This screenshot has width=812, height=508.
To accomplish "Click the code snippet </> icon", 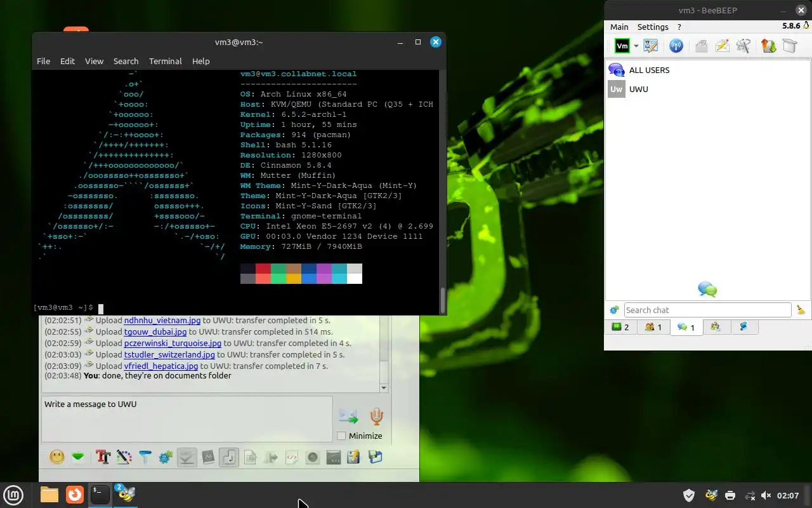I will click(x=292, y=457).
